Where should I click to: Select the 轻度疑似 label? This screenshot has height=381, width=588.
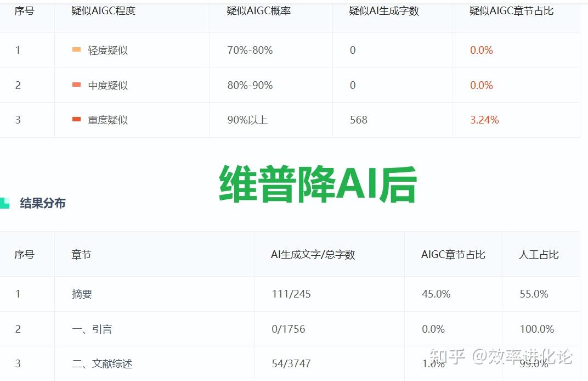(x=108, y=51)
